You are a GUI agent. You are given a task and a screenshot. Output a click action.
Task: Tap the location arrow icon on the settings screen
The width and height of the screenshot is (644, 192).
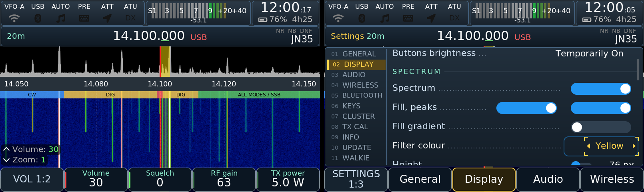tap(431, 18)
